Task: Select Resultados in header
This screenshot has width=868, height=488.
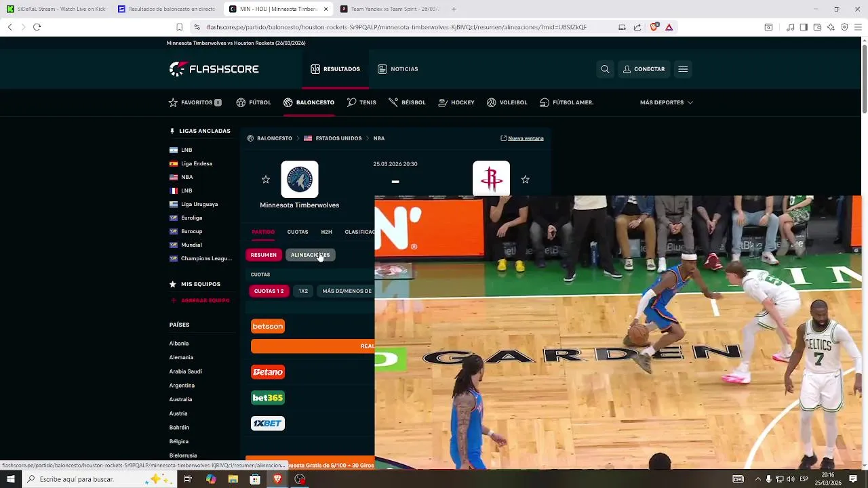Action: click(x=336, y=69)
